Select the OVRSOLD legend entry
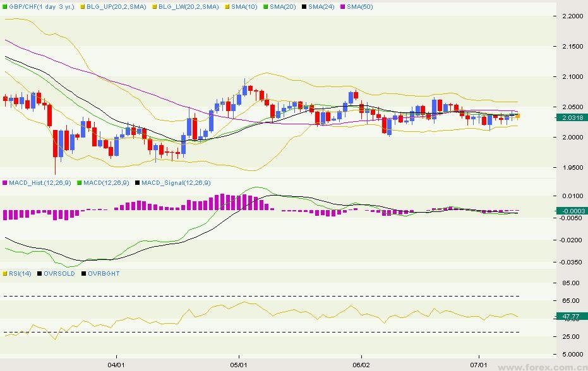The image size is (588, 371). 59,273
